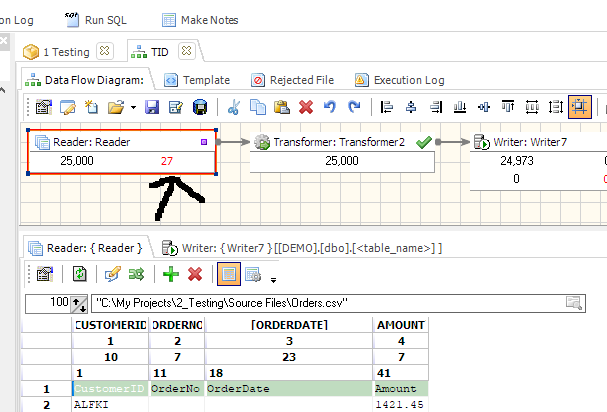
Task: Toggle the highlighted snap-to-grid button
Action: pyautogui.click(x=580, y=107)
